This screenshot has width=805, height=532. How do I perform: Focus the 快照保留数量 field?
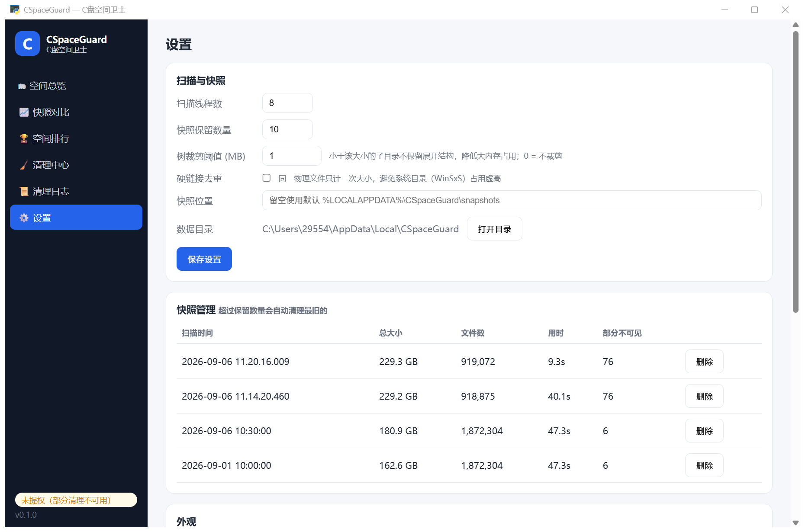(287, 129)
